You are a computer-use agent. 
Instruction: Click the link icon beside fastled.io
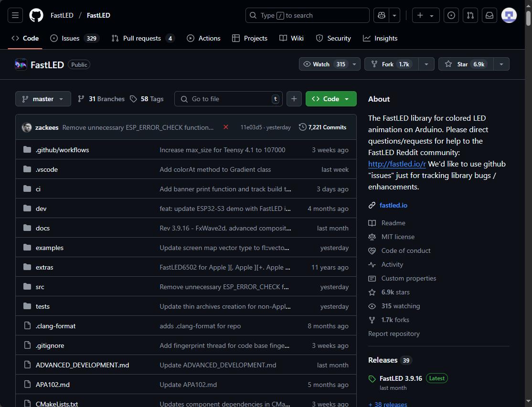pyautogui.click(x=372, y=205)
